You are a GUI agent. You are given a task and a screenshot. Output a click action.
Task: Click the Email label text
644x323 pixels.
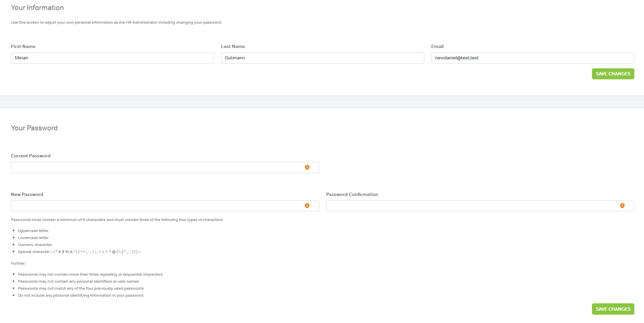pos(437,47)
